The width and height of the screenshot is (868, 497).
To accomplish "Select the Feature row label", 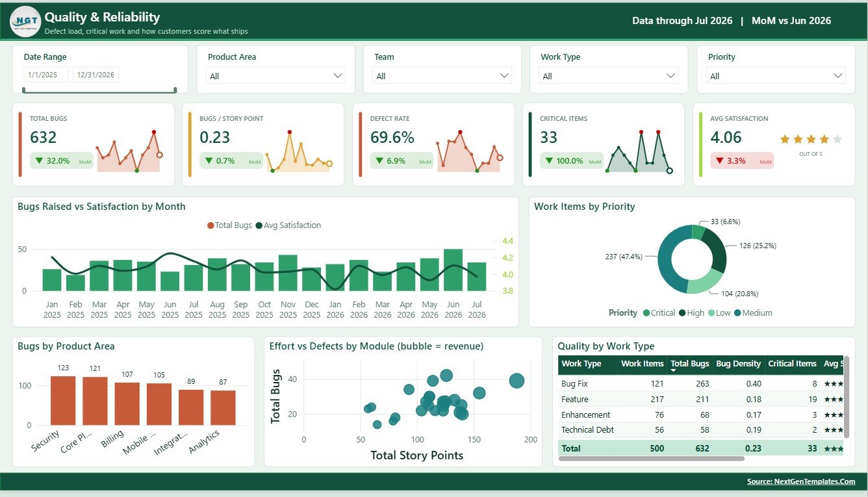I will click(x=574, y=400).
